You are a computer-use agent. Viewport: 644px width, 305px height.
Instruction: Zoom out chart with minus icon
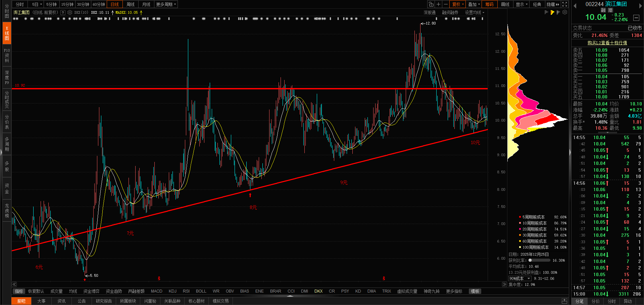(x=446, y=4)
